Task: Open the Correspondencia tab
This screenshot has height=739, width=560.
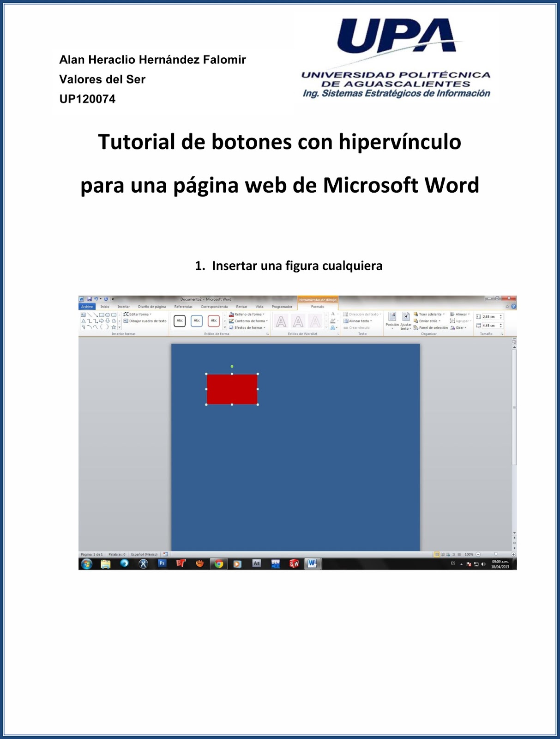Action: point(214,307)
